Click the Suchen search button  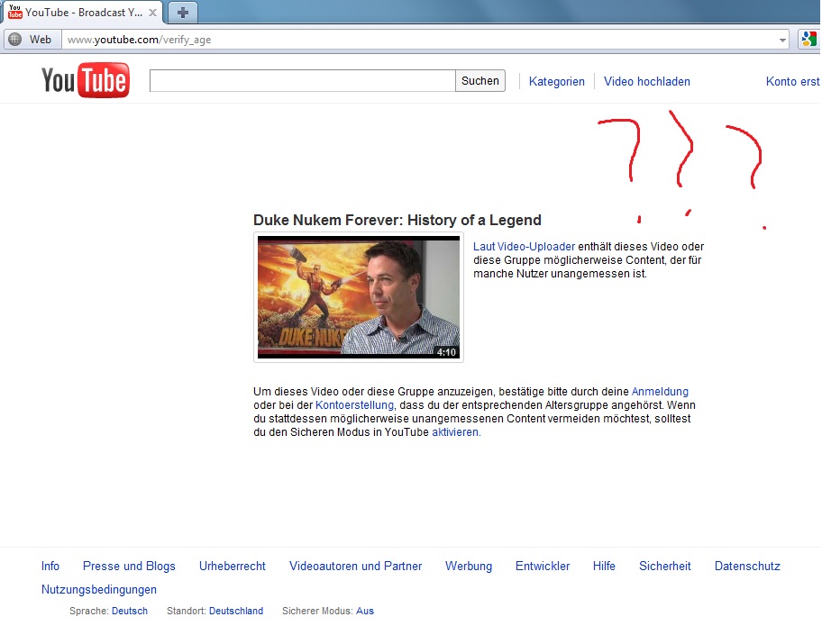[x=480, y=81]
